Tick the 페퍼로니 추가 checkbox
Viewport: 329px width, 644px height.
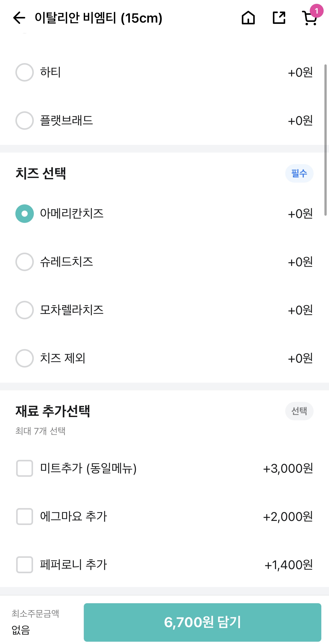25,565
